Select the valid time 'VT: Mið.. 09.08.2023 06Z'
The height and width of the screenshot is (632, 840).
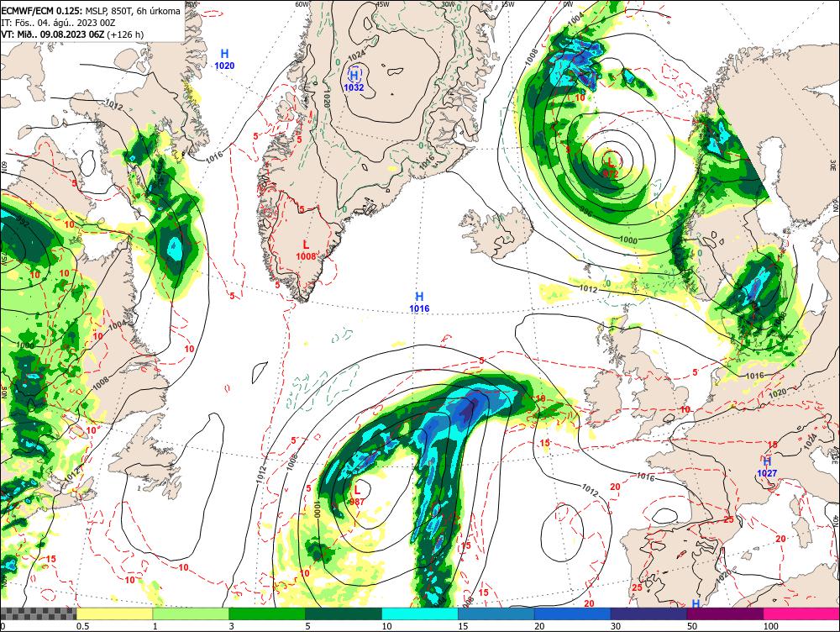tap(53, 34)
